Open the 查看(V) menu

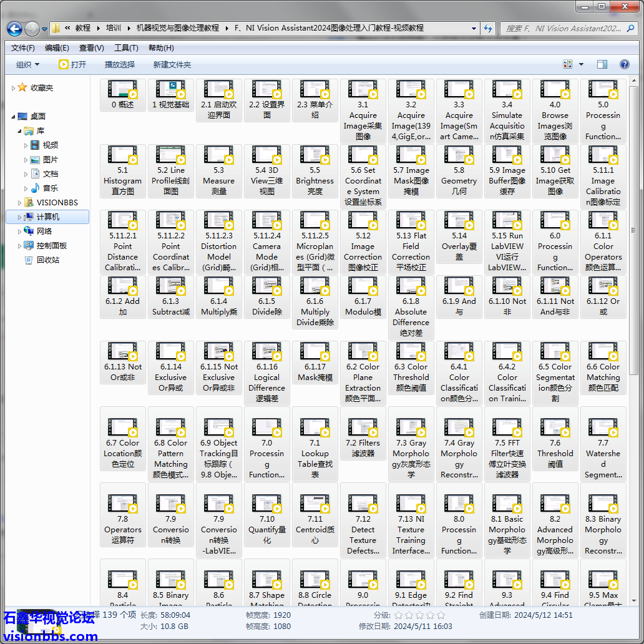(92, 48)
